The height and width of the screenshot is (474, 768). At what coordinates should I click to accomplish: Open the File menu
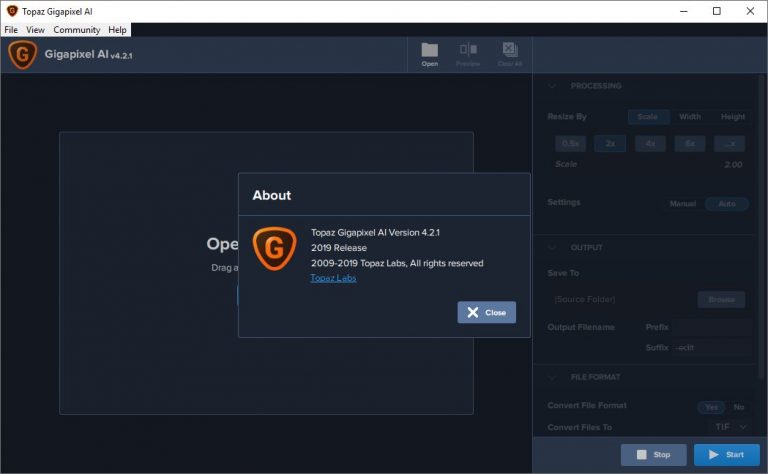pyautogui.click(x=11, y=30)
